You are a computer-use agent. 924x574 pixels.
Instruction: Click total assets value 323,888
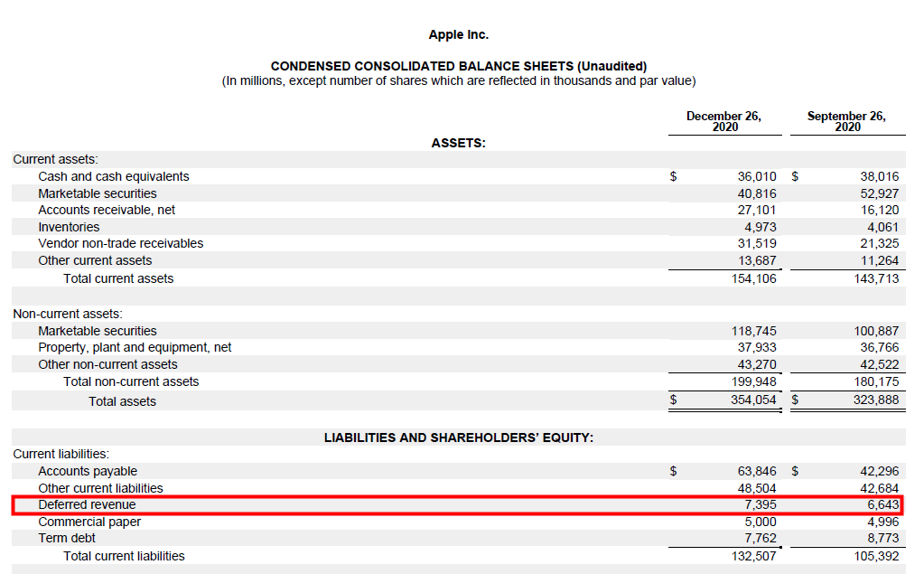point(876,400)
